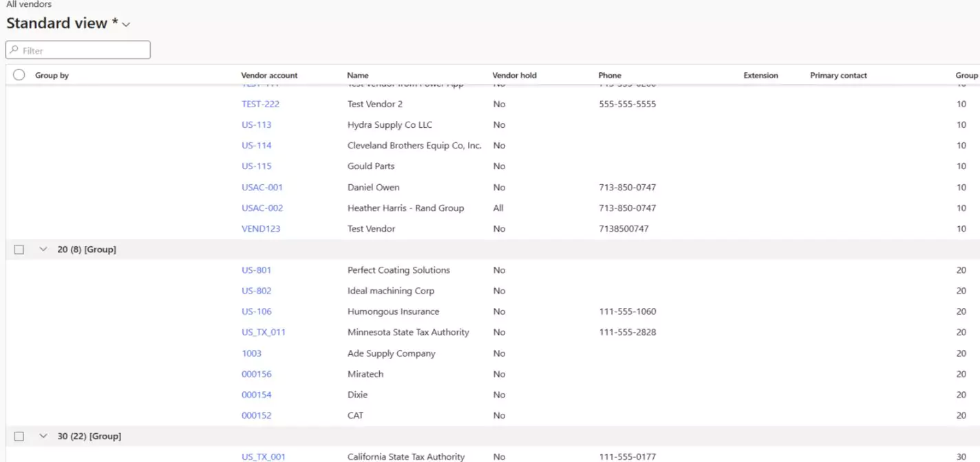This screenshot has width=980, height=462.
Task: Click the All vendors breadcrumb label
Action: point(28,4)
